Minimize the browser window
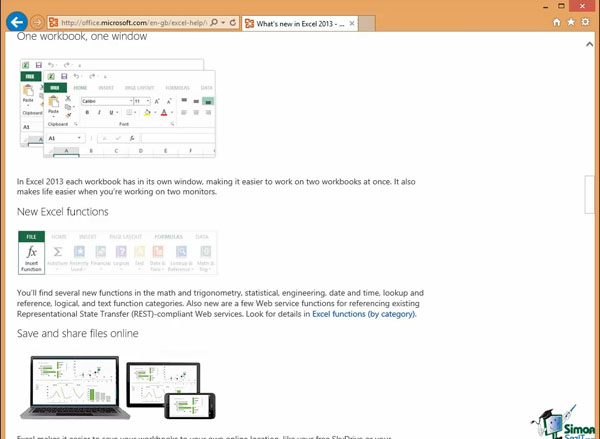 point(546,7)
